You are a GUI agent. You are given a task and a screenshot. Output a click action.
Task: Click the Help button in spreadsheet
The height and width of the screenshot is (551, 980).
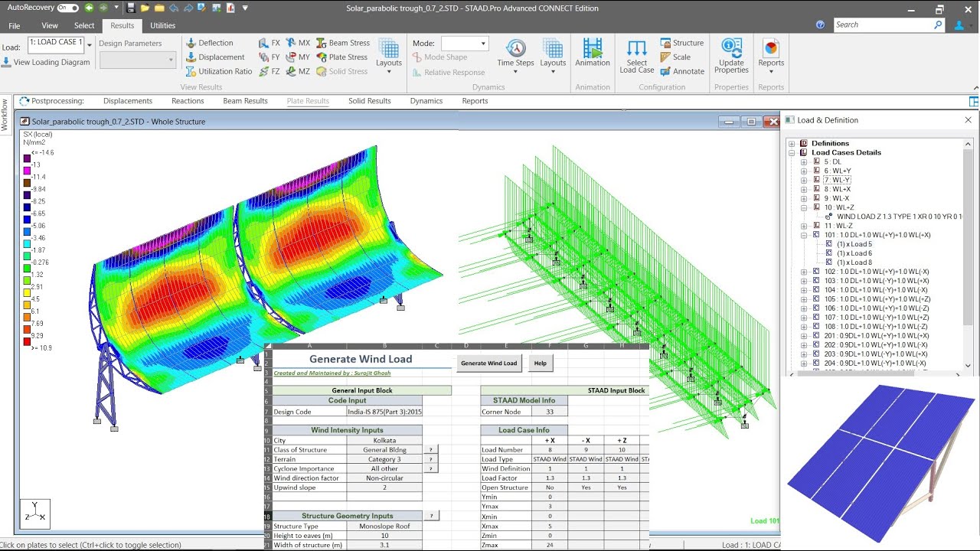[x=541, y=363]
